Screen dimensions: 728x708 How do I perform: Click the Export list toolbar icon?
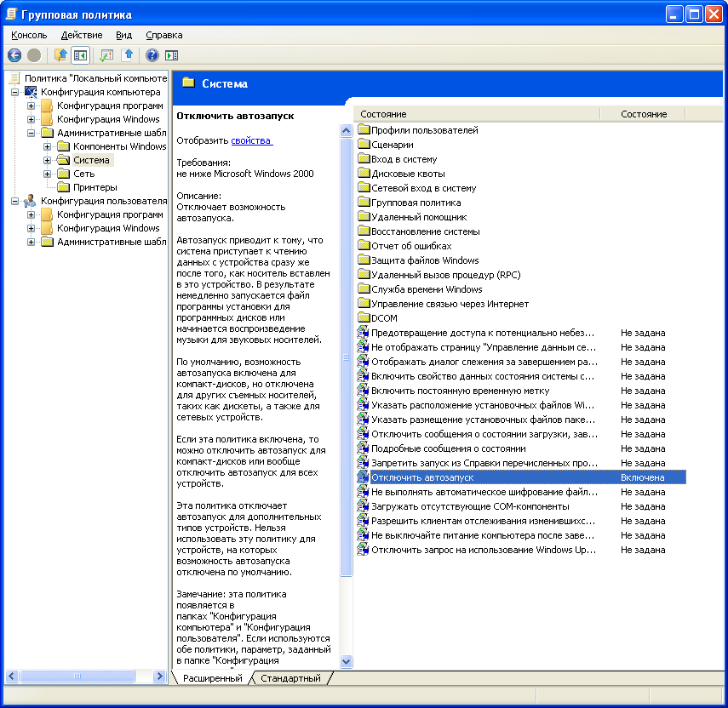pos(128,55)
